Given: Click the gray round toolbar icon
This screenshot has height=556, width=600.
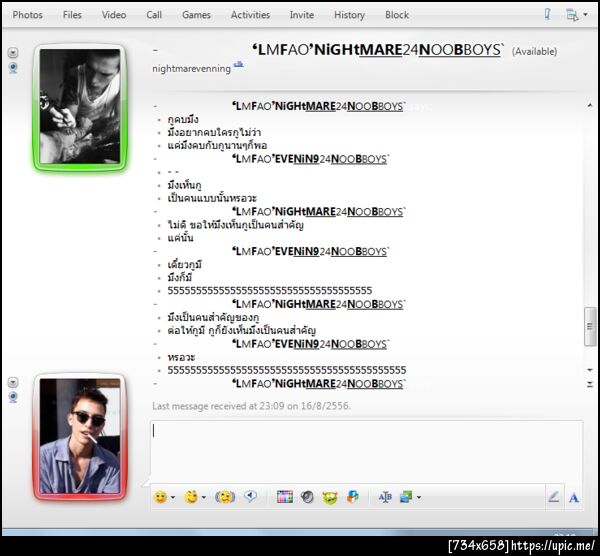Looking at the screenshot, I should [307, 497].
